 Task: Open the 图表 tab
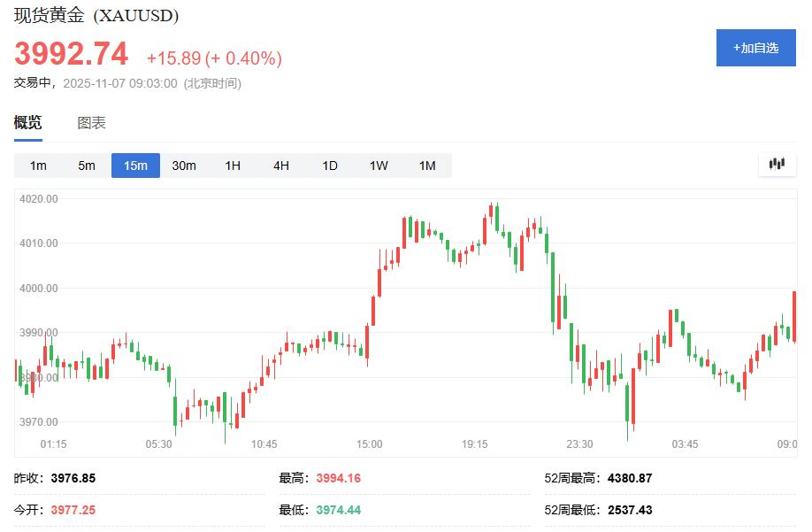[x=91, y=123]
